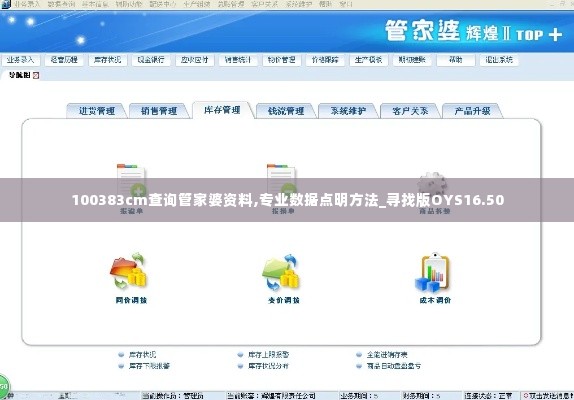Open the 变价调拨 transfer icon
The image size is (574, 400).
click(x=281, y=272)
